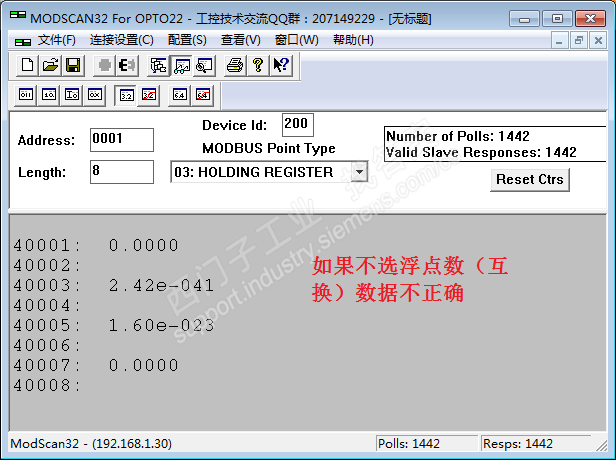Screen dimensions: 616x460
Task: Click the window resize grip in status bar
Action: (601, 445)
